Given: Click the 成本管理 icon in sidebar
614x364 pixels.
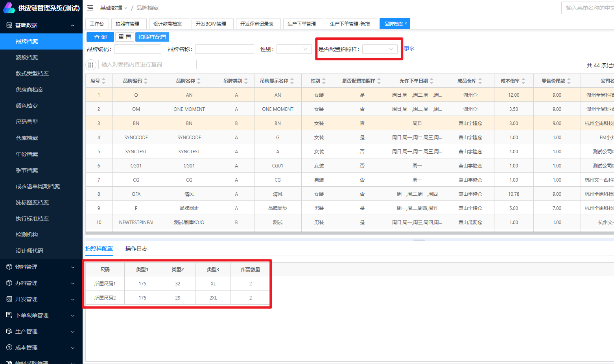Looking at the screenshot, I should point(9,347).
